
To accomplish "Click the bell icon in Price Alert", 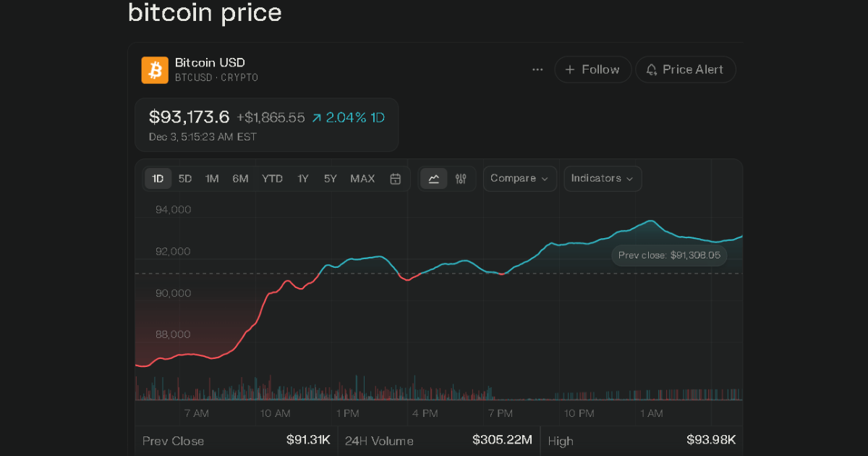I will coord(652,69).
